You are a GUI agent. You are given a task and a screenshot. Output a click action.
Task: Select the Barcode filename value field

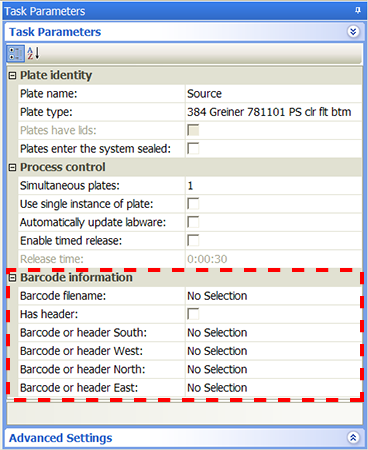point(273,296)
